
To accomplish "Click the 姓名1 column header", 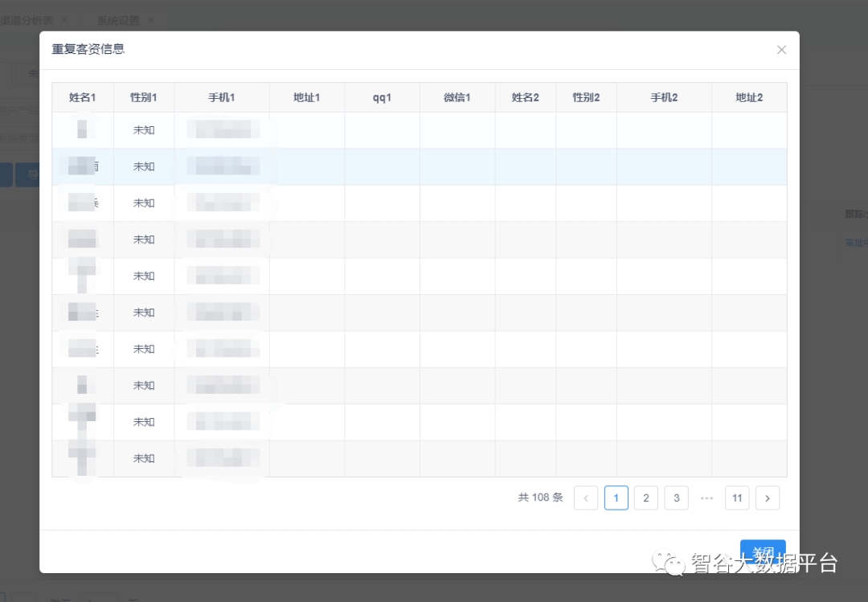I will coord(83,97).
